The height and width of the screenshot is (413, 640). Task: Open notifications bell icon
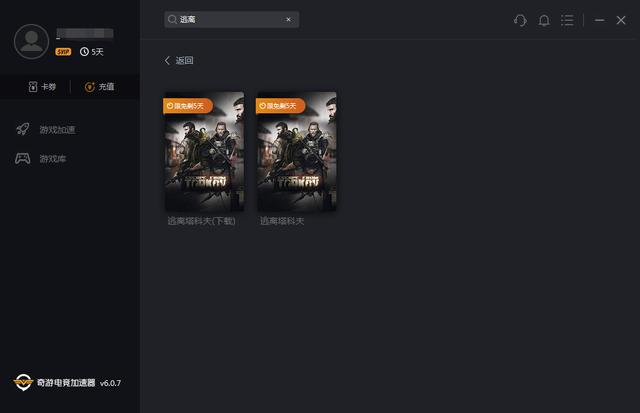tap(544, 20)
